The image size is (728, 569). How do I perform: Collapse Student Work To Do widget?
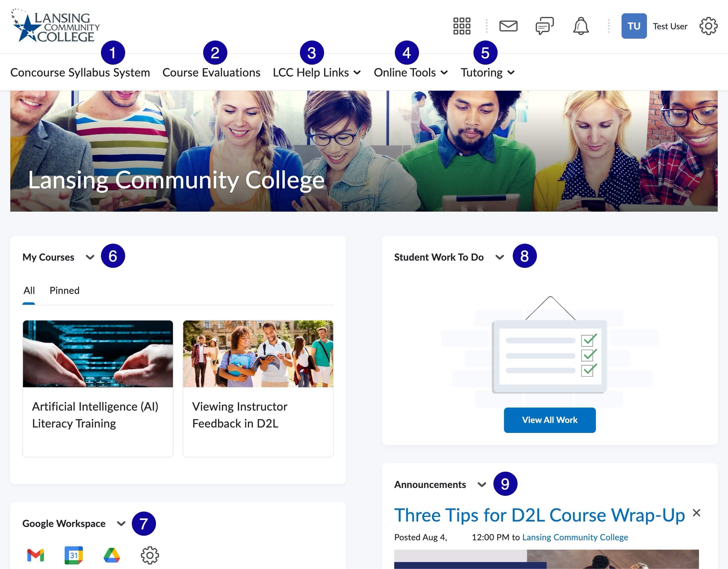(499, 257)
